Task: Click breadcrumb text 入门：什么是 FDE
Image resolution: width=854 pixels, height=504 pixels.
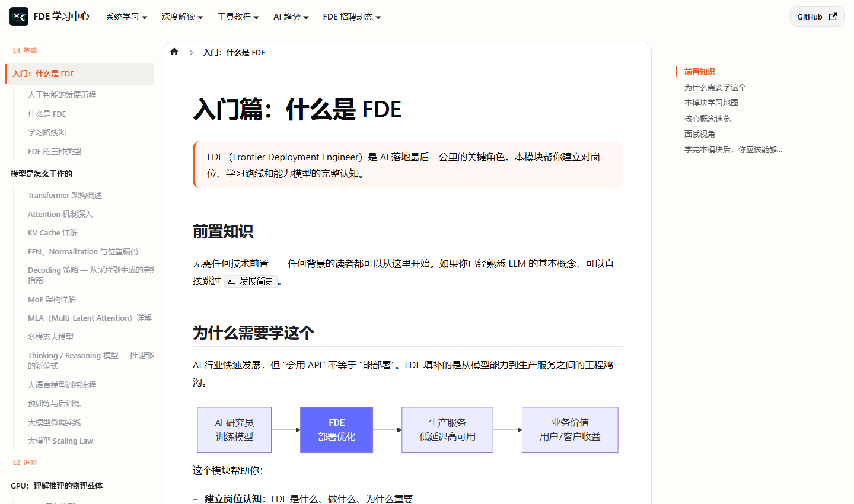Action: click(234, 52)
